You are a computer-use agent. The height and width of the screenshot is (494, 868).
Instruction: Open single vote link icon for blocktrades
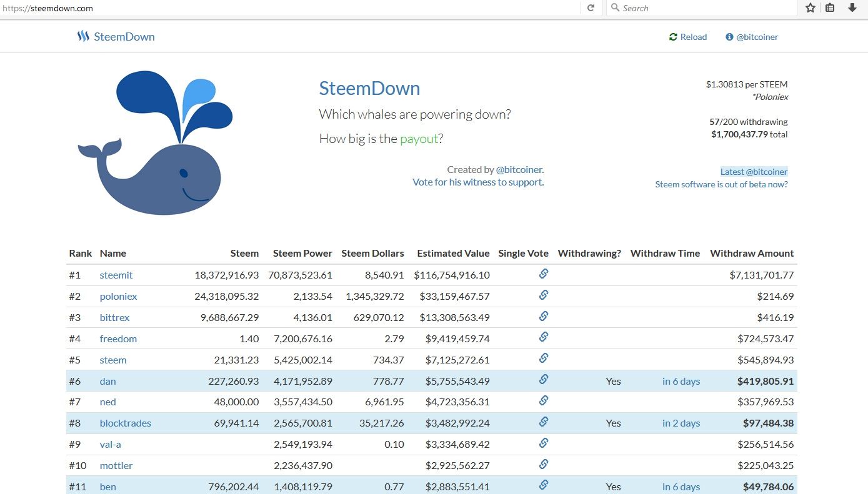point(544,422)
